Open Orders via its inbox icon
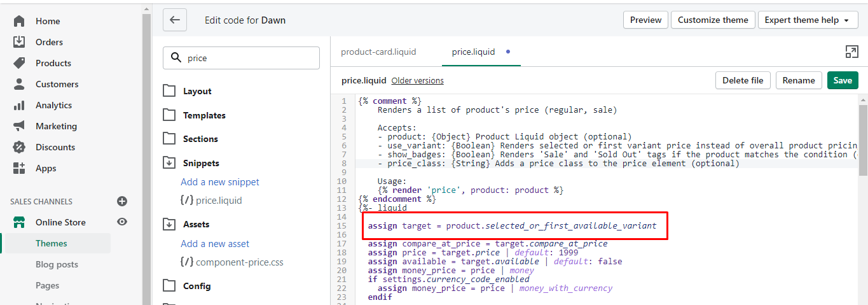This screenshot has height=305, width=868. (x=19, y=42)
